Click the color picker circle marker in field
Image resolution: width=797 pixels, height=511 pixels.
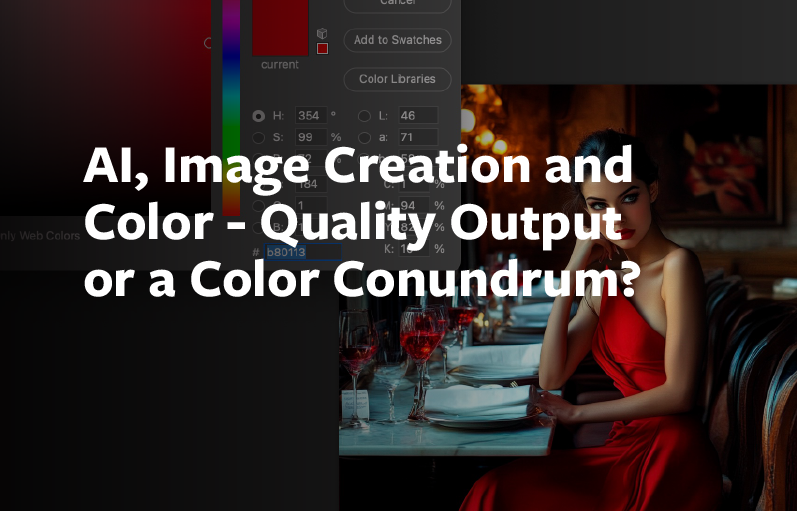208,43
